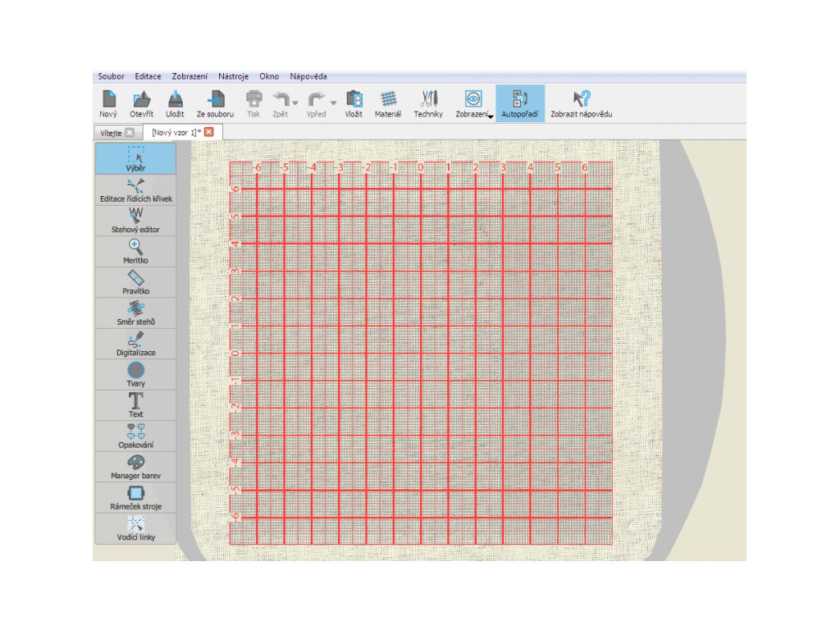This screenshot has height=630, width=840.
Task: Expand the Zobrazení toolbar dropdown
Action: (490, 117)
